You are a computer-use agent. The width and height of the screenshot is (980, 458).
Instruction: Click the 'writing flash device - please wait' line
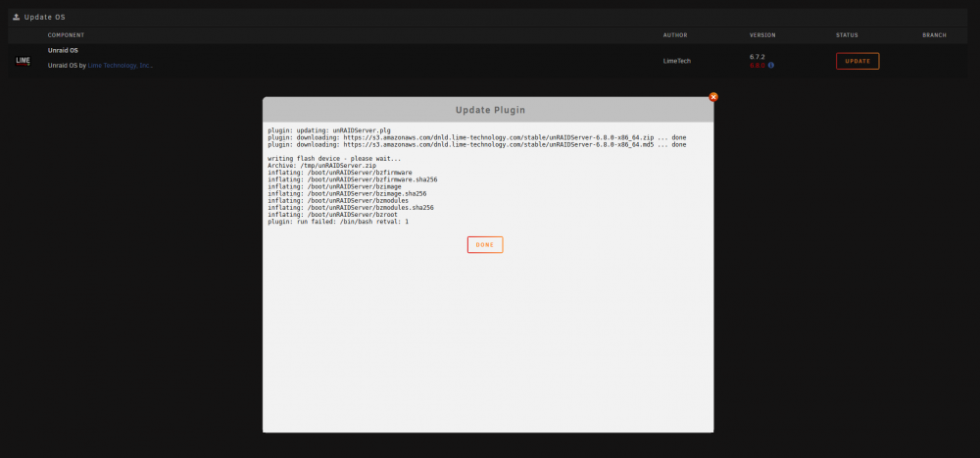coord(334,158)
